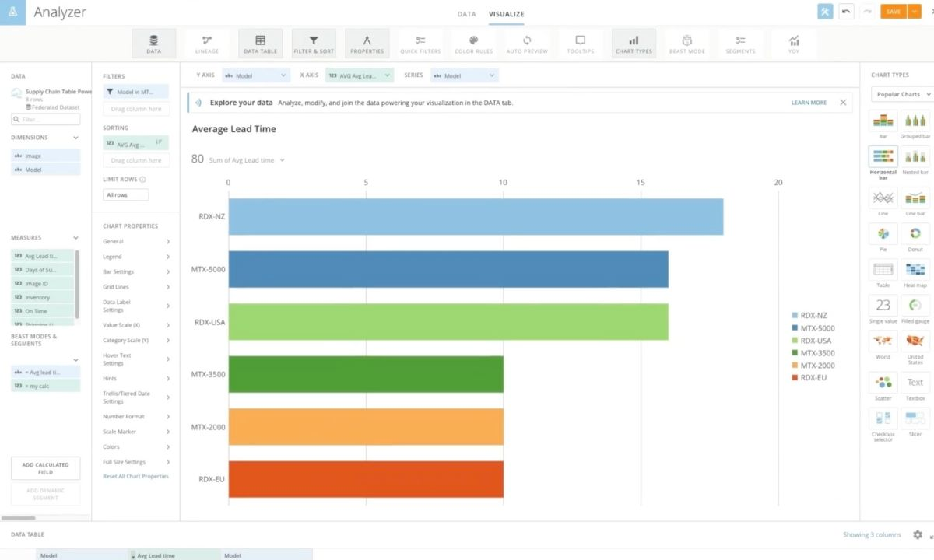Toggle the Data Table panel button
This screenshot has width=934, height=560.
click(x=260, y=44)
